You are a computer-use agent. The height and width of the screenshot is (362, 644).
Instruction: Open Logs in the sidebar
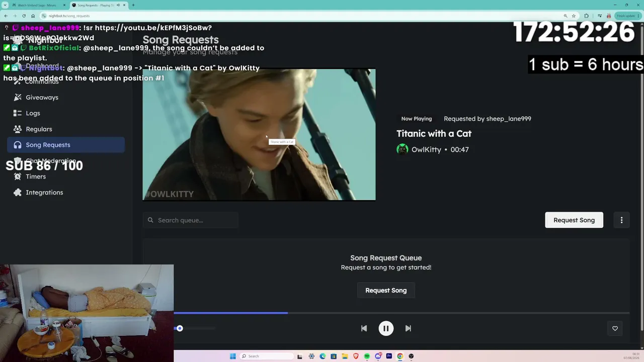[66, 113]
